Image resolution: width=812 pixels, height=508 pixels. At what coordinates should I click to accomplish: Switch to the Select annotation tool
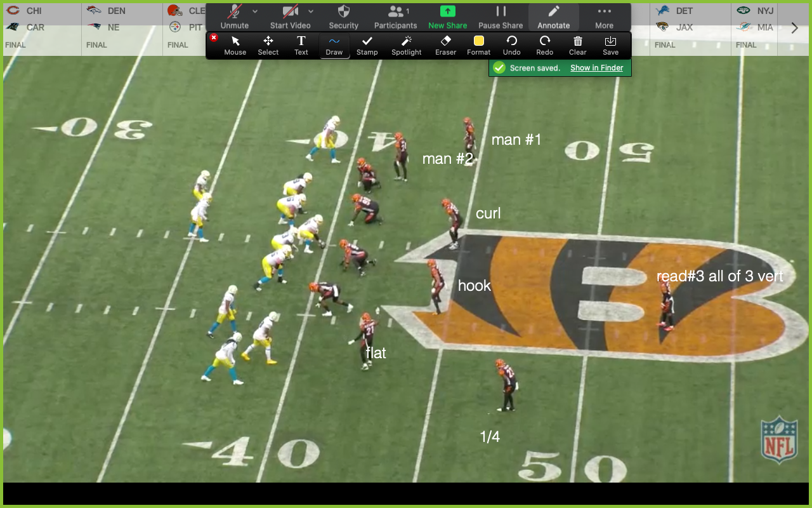268,45
